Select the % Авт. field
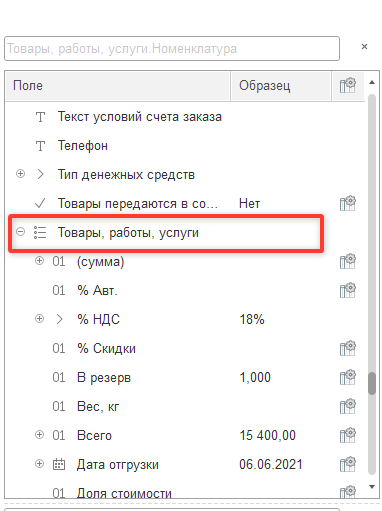The width and height of the screenshot is (382, 511). [x=97, y=291]
